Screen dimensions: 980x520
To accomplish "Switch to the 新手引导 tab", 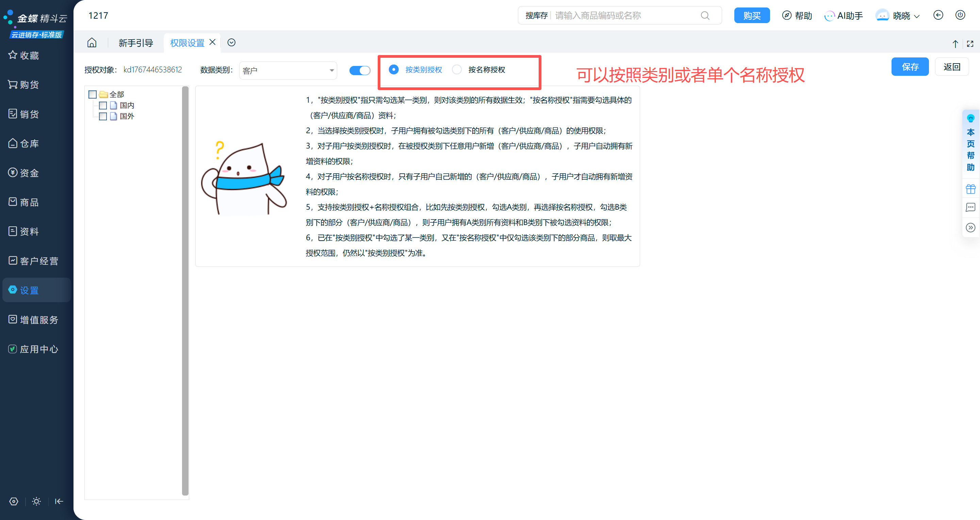I will coord(136,43).
